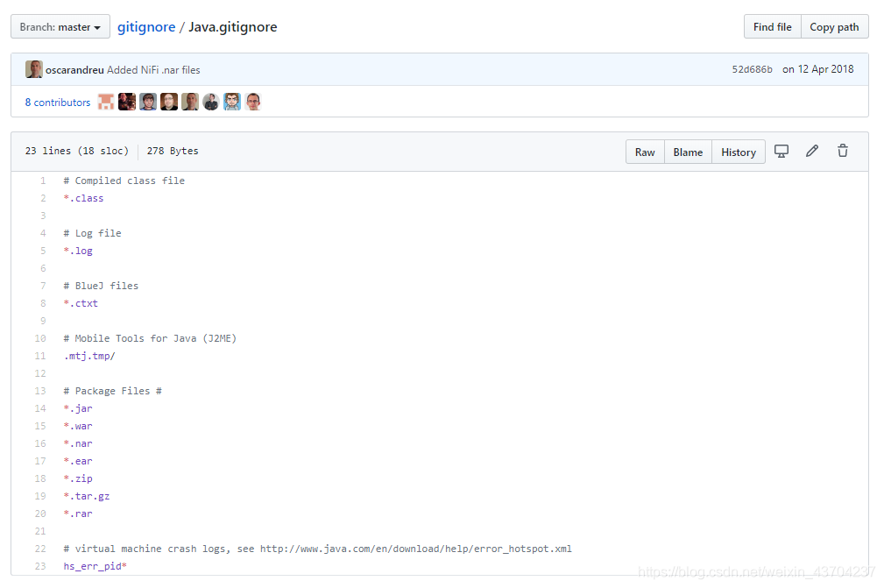
Task: Click the '*.war' line
Action: (x=78, y=426)
